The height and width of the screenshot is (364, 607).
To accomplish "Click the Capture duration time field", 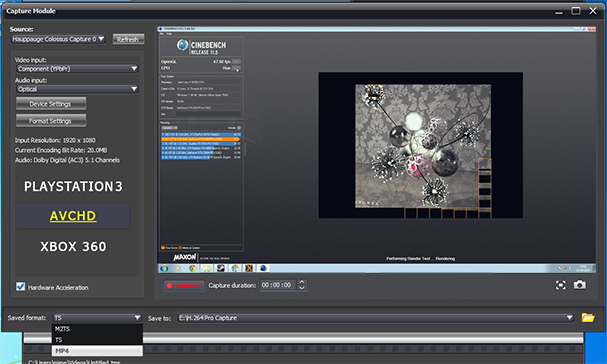I will (277, 285).
